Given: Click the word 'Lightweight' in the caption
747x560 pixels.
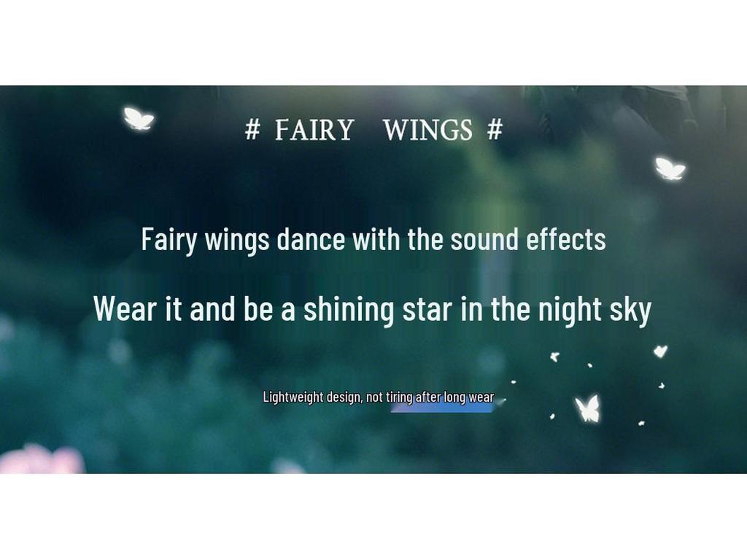Looking at the screenshot, I should [293, 397].
